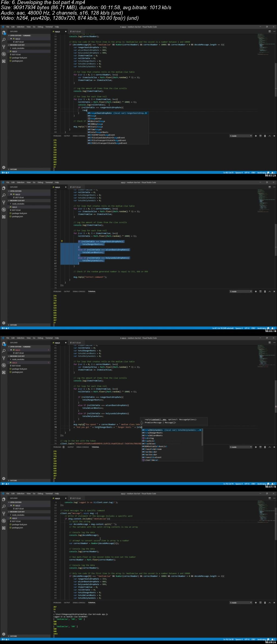
Task: Add a new terminal in the 00:03:24 frame
Action: point(256,136)
